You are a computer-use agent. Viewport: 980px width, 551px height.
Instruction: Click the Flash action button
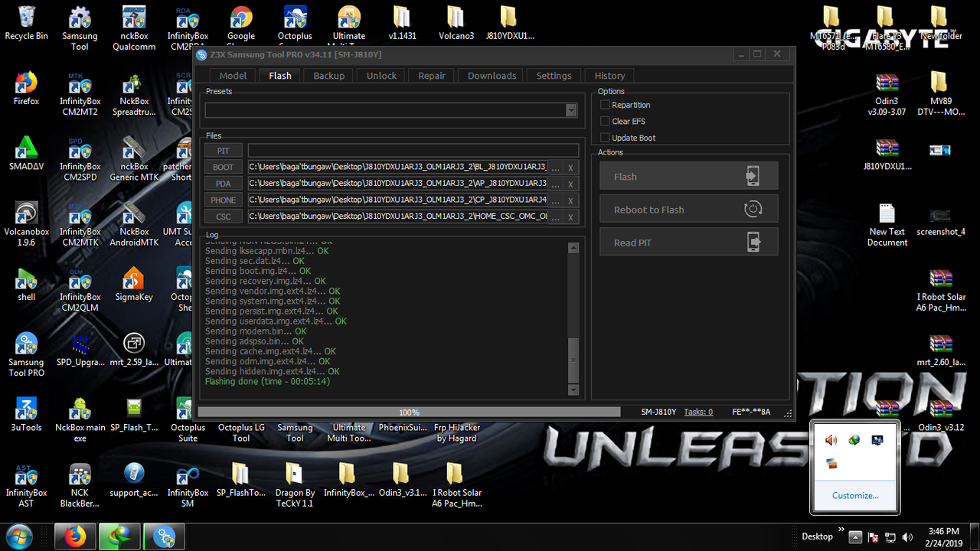pos(689,176)
